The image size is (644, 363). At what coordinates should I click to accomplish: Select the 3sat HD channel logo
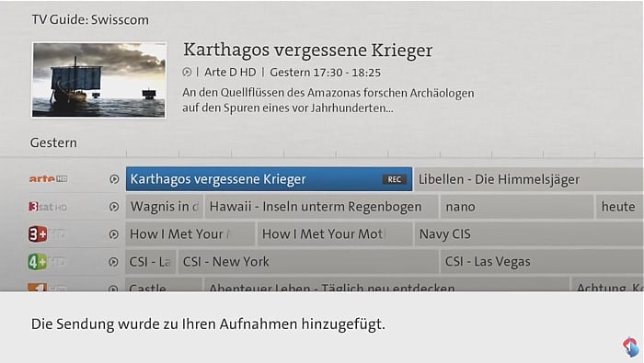48,207
